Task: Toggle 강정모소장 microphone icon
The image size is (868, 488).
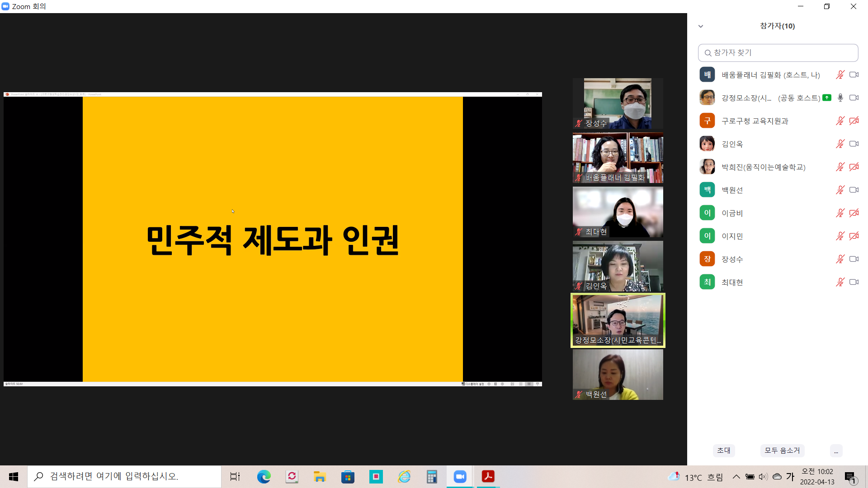Action: pos(840,98)
